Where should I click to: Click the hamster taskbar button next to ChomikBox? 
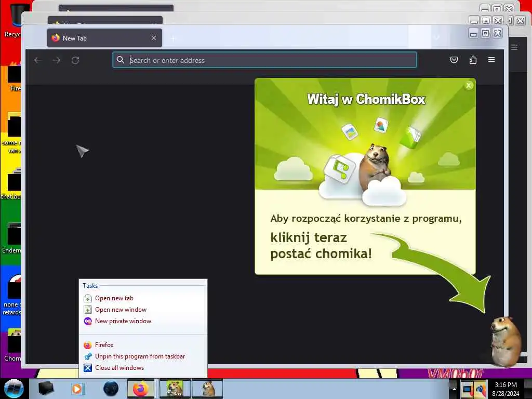[x=207, y=389]
